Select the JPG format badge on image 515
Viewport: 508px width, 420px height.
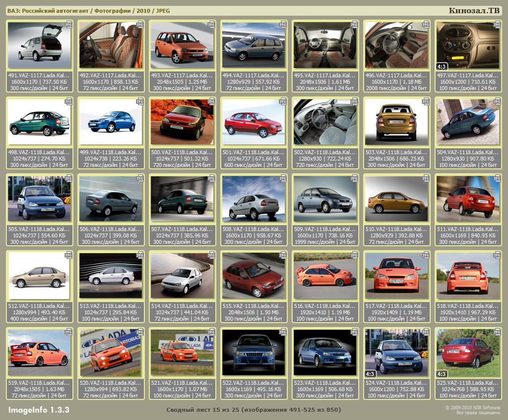pyautogui.click(x=282, y=255)
